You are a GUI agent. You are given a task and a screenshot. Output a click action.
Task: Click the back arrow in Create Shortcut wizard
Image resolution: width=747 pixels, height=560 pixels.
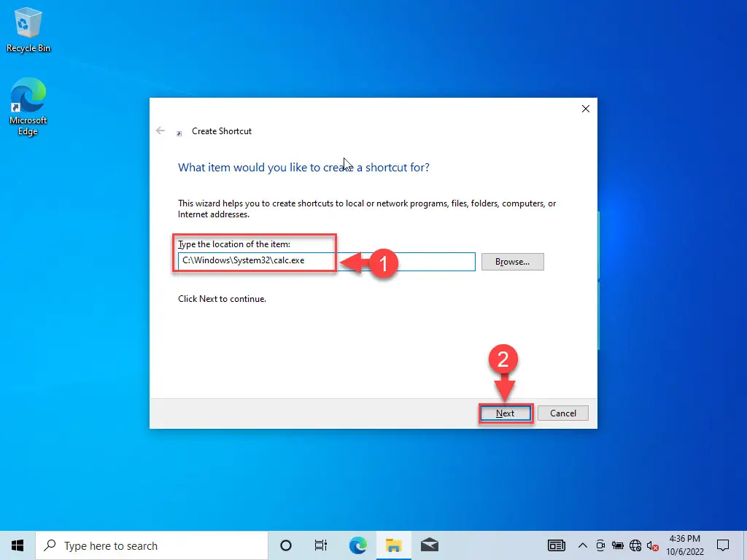(160, 131)
